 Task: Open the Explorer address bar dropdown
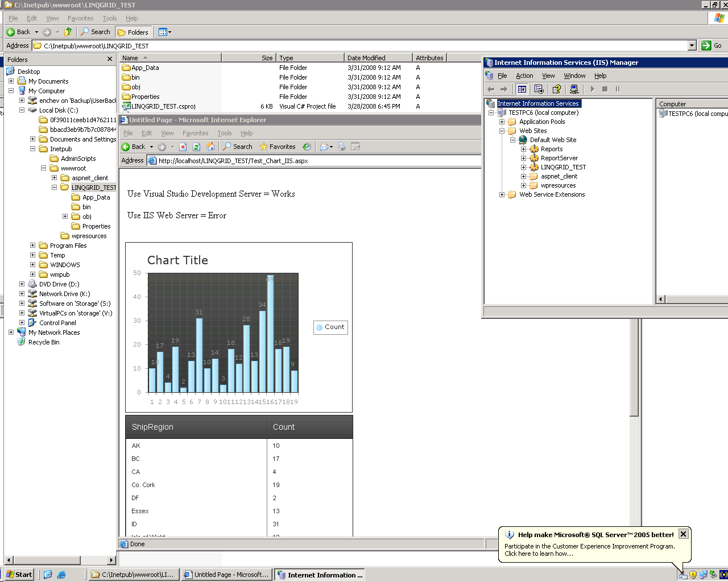(x=692, y=45)
